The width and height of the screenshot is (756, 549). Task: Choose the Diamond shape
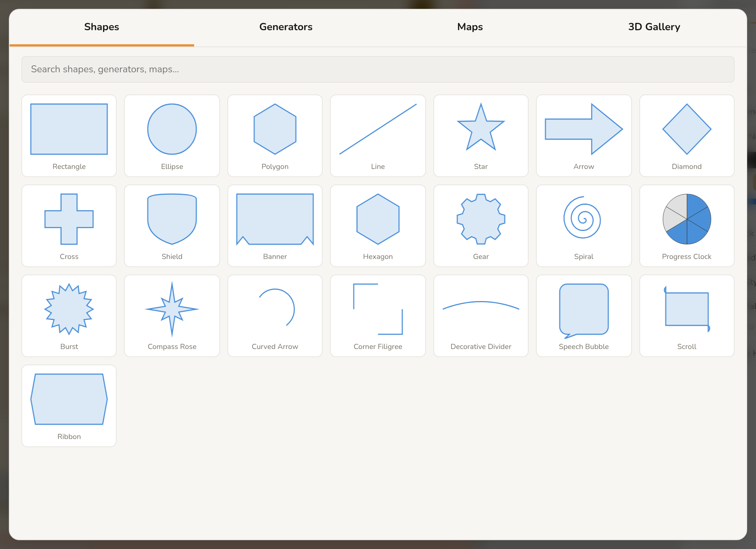click(687, 136)
